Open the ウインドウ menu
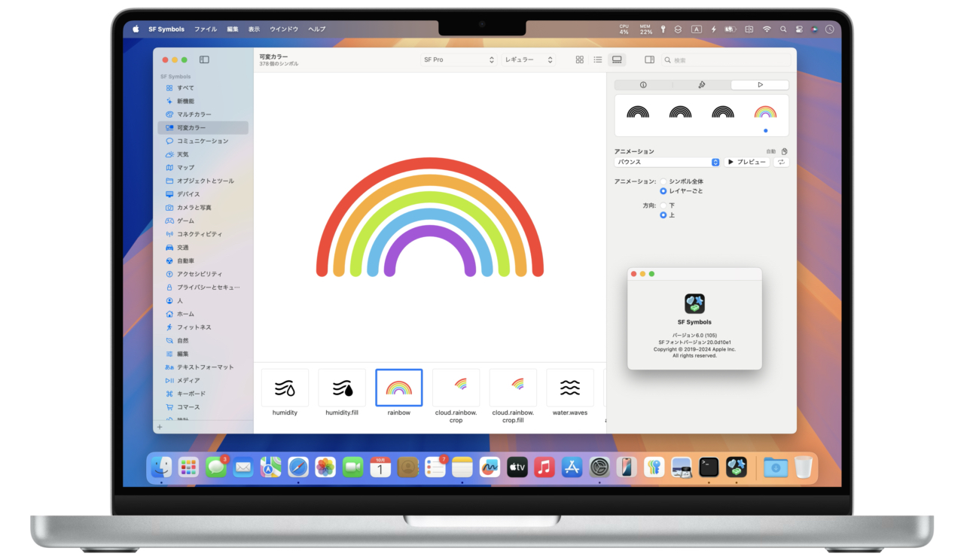Image resolution: width=964 pixels, height=560 pixels. pos(285,29)
